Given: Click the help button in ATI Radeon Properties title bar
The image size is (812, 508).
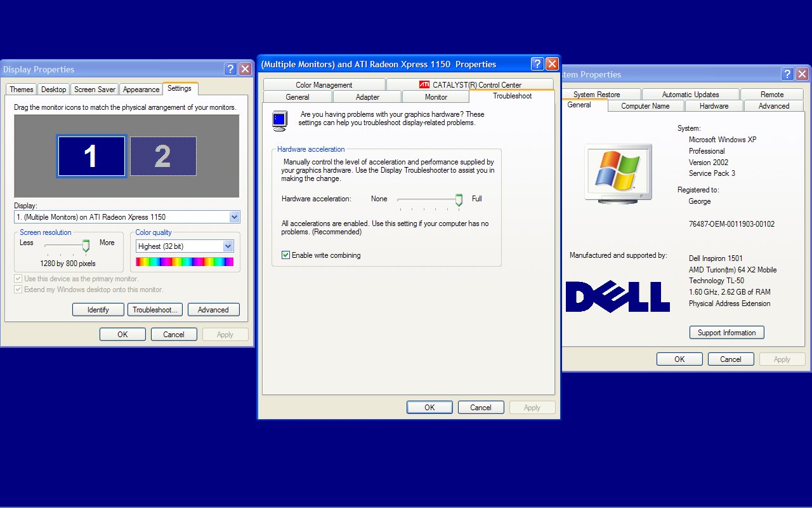Looking at the screenshot, I should (537, 64).
